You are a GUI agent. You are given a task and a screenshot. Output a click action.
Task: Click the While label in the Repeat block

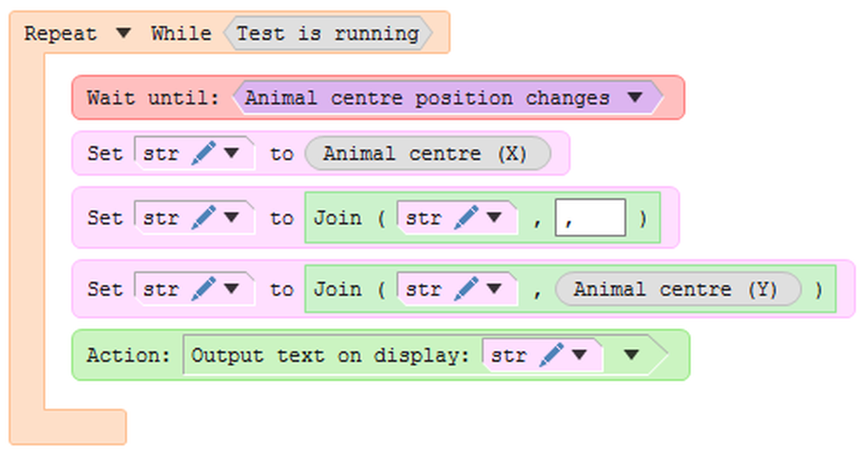pyautogui.click(x=181, y=34)
